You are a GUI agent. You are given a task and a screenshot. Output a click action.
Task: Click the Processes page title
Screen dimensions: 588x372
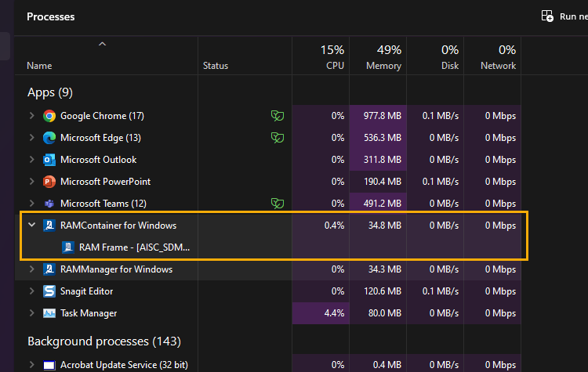pos(51,17)
